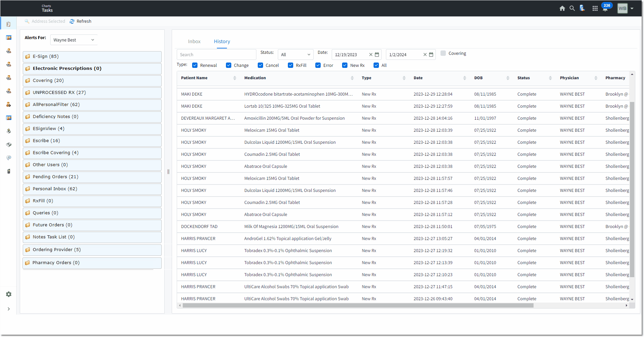Click the vertical scrollbar of the history table
The height and width of the screenshot is (337, 644).
[632, 189]
